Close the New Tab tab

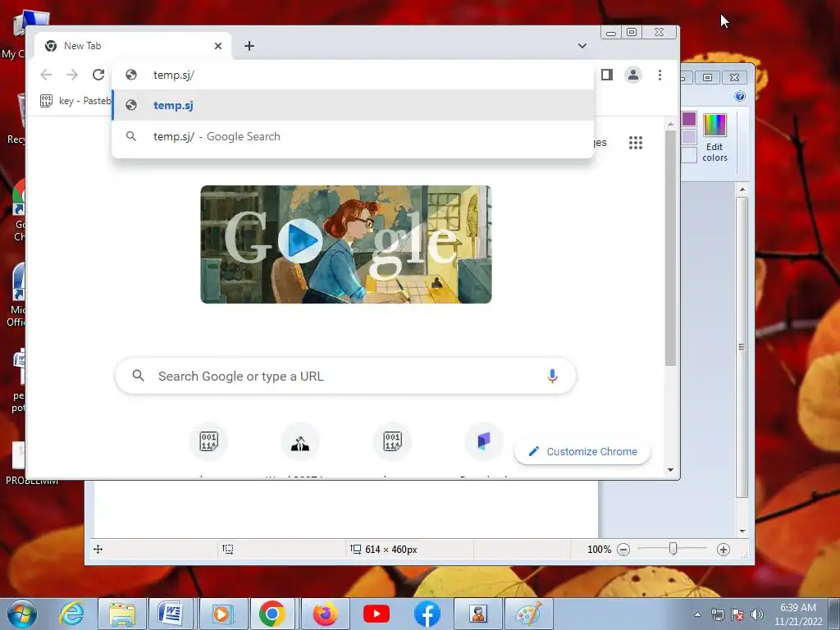(218, 46)
